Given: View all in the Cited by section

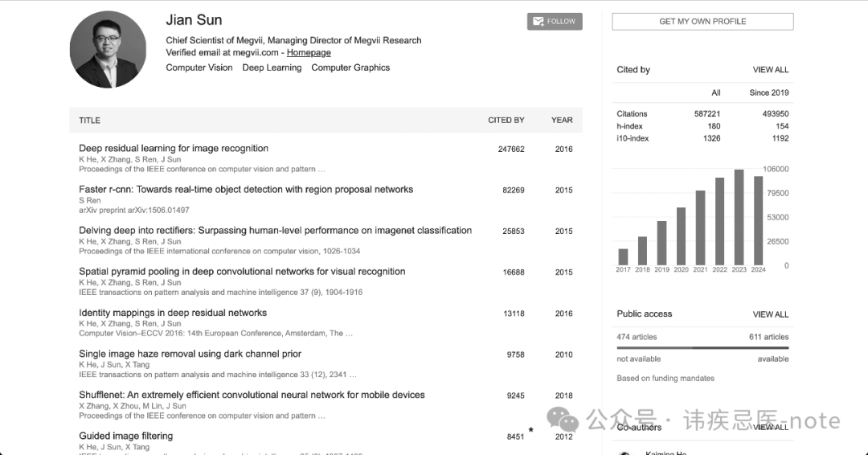Looking at the screenshot, I should click(770, 70).
